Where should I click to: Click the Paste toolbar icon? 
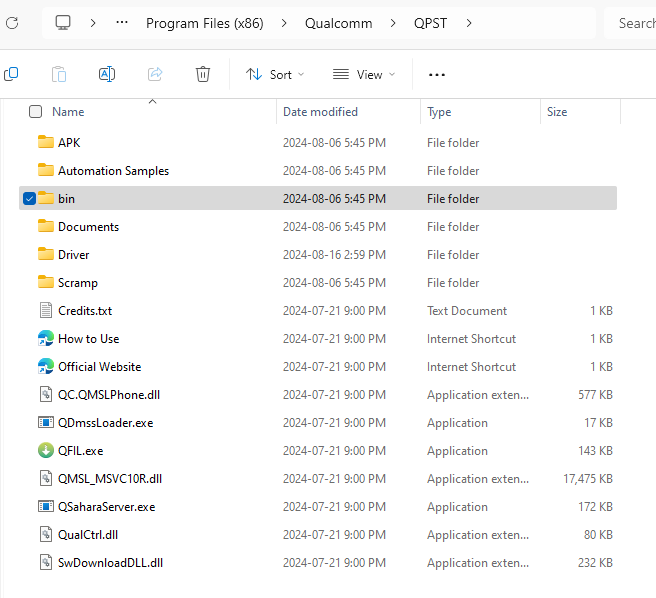[59, 74]
